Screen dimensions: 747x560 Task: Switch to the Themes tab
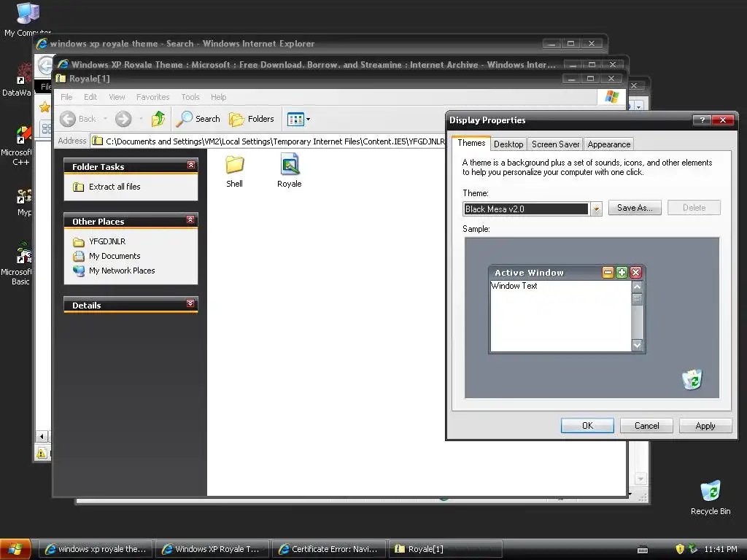[471, 144]
